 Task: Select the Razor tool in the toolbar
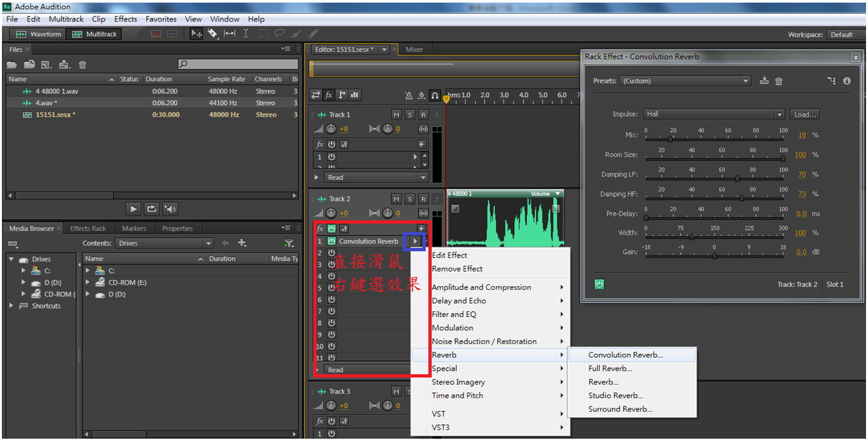pyautogui.click(x=213, y=34)
